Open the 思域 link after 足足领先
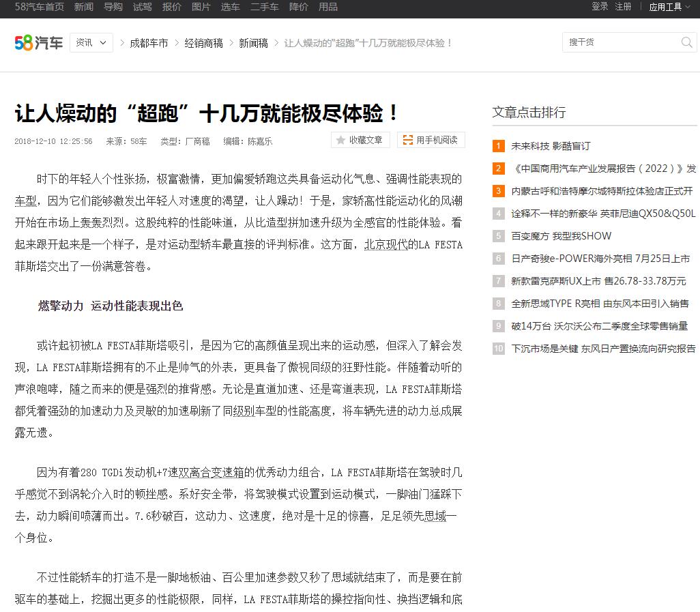This screenshot has height=612, width=700. pos(435,516)
